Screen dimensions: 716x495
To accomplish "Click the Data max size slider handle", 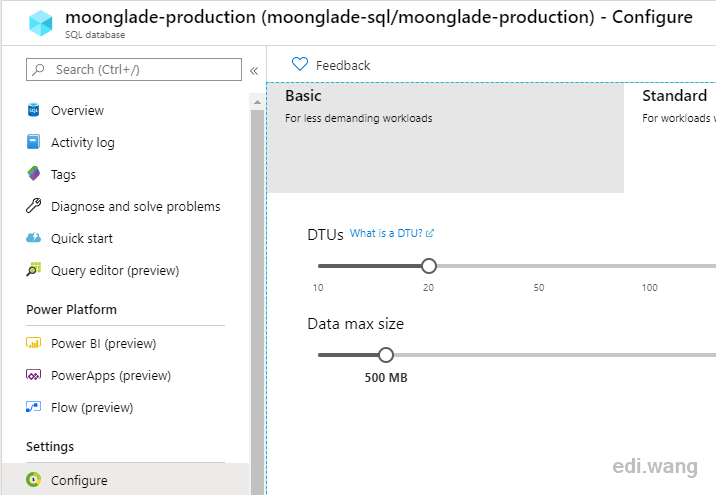I will (x=386, y=355).
